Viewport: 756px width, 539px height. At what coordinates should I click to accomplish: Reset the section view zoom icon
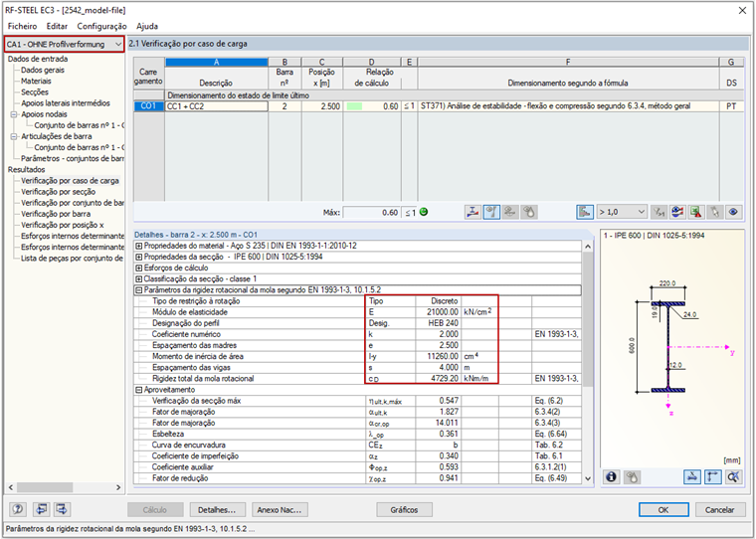[733, 477]
